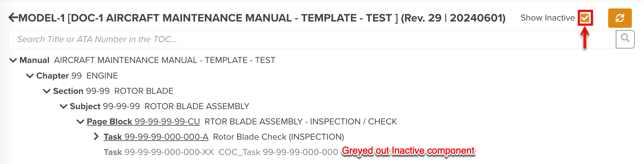Click the Show Inactive label
644x164 pixels.
[x=547, y=18]
